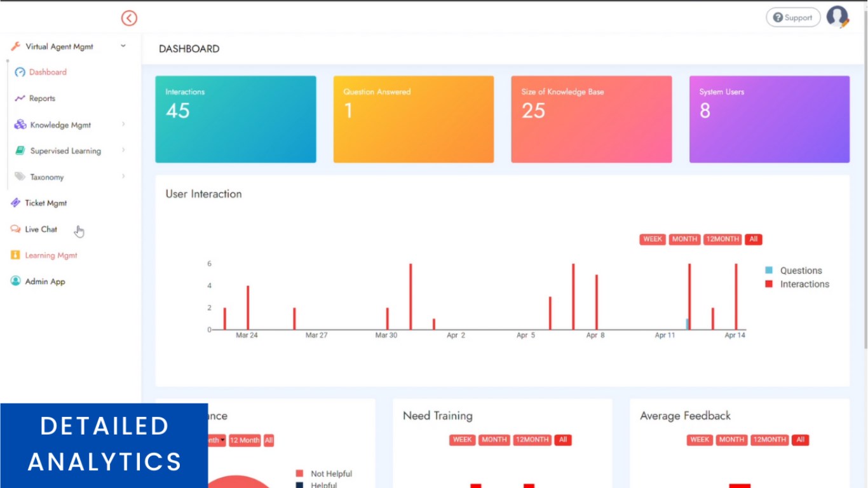The image size is (868, 488).
Task: Click the Knowledge Mgmt cubes icon
Action: tap(20, 125)
